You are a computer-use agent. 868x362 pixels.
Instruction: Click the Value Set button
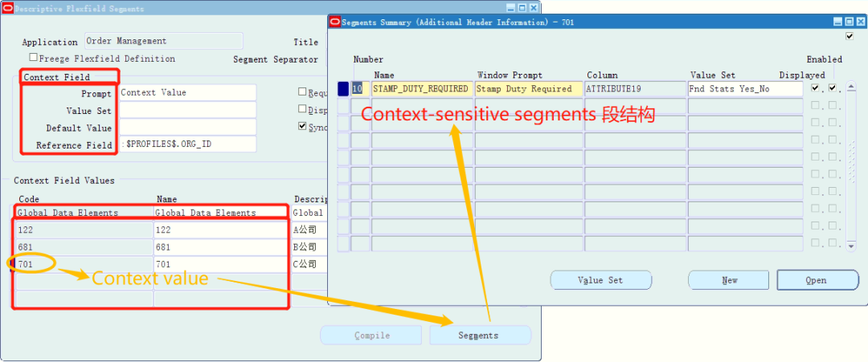(x=600, y=280)
